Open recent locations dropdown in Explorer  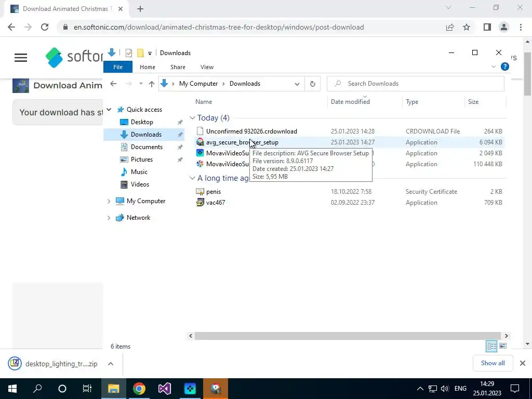[x=141, y=84]
